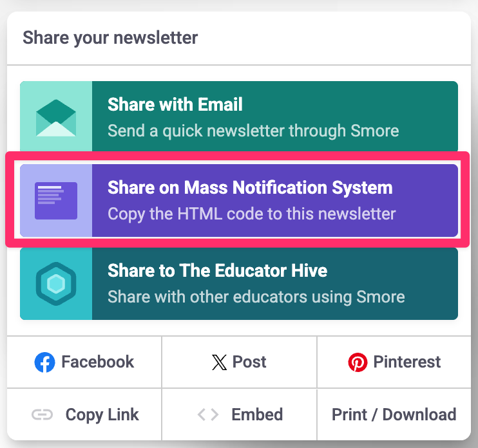Click the chain link icon

pyautogui.click(x=43, y=415)
